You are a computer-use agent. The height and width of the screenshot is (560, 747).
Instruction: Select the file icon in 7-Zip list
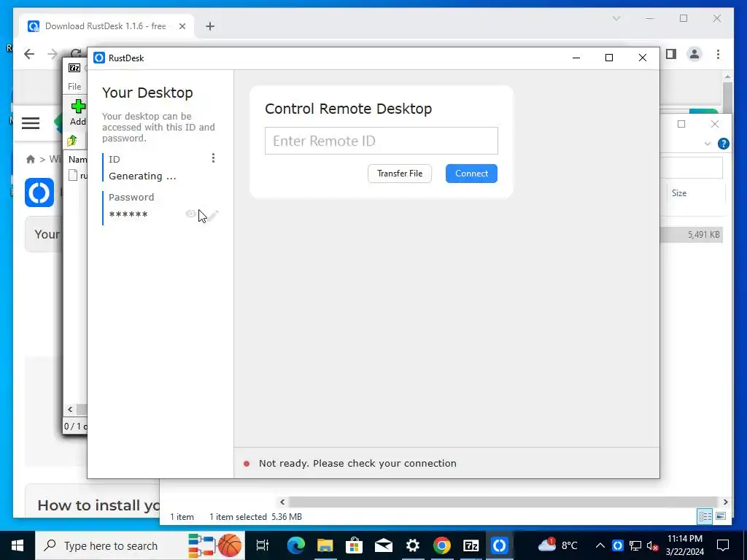(x=73, y=175)
